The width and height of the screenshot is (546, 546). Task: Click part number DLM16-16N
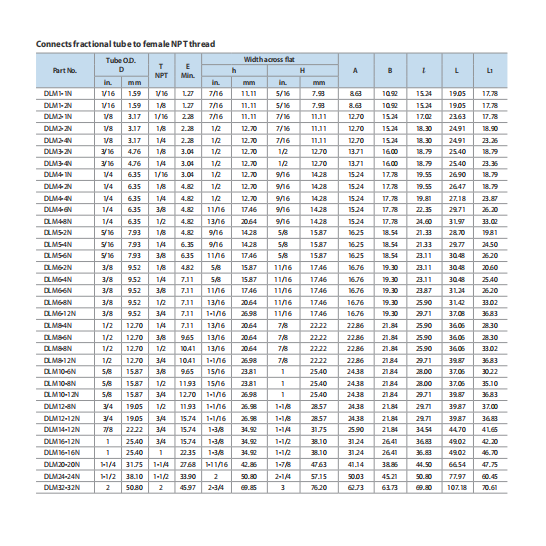(x=62, y=453)
